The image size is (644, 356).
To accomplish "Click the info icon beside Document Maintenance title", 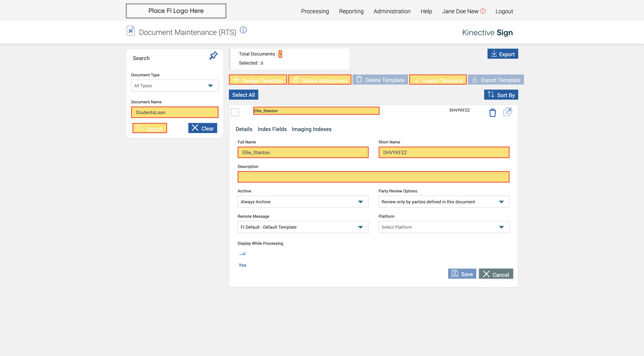I will tap(243, 30).
